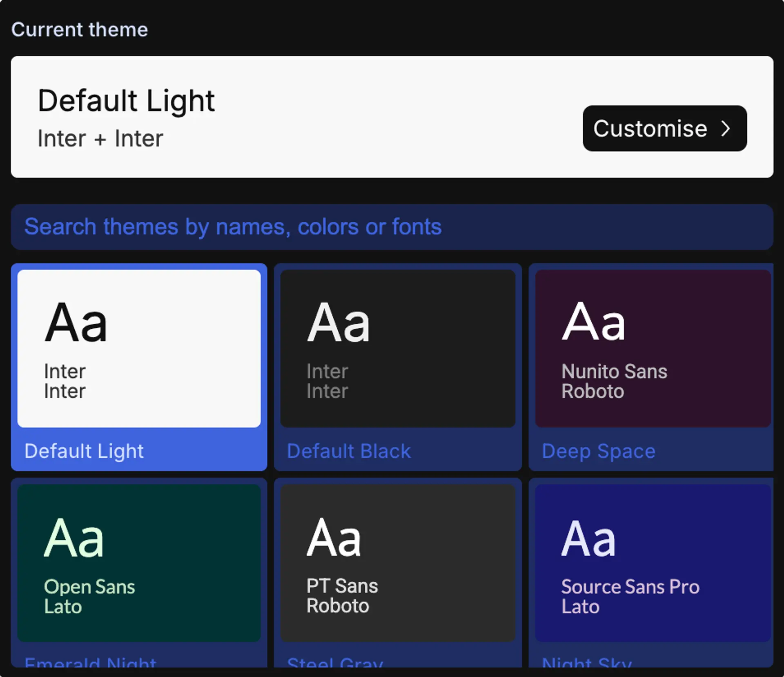The height and width of the screenshot is (677, 784).
Task: Click the Aa sample in Default Black
Action: coord(338,323)
